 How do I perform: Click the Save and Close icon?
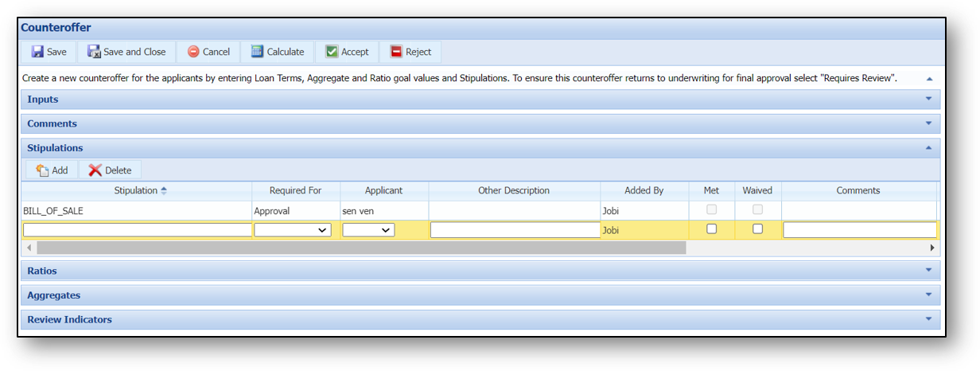pyautogui.click(x=94, y=52)
